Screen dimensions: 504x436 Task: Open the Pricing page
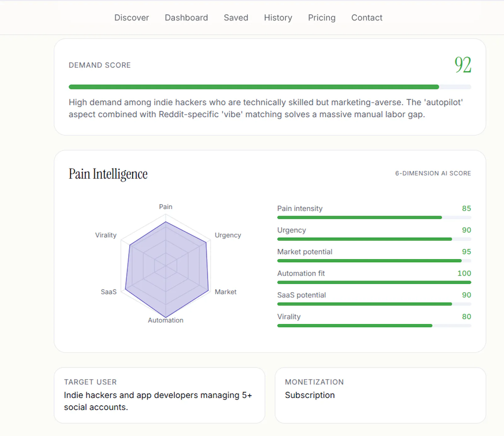(x=322, y=18)
